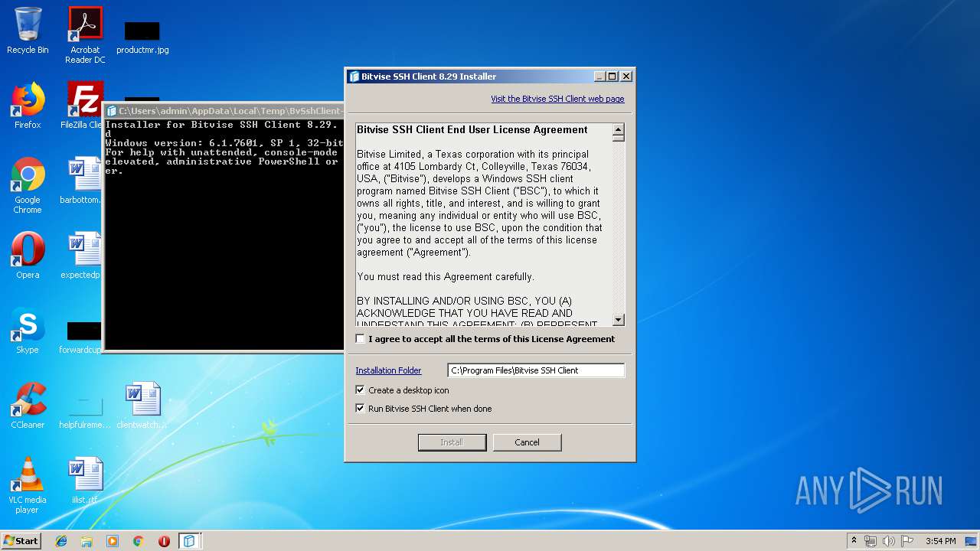The height and width of the screenshot is (551, 980).
Task: Open the volume tray icon
Action: pos(888,541)
